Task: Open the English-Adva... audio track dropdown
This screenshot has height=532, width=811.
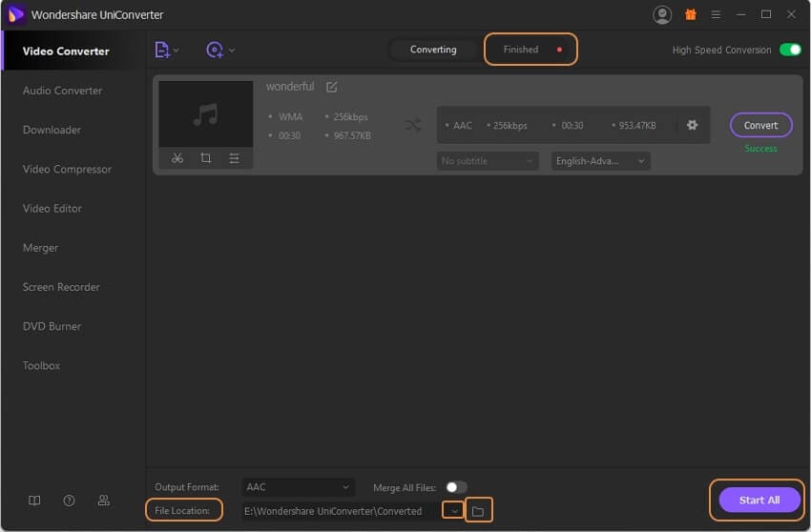Action: click(x=600, y=161)
